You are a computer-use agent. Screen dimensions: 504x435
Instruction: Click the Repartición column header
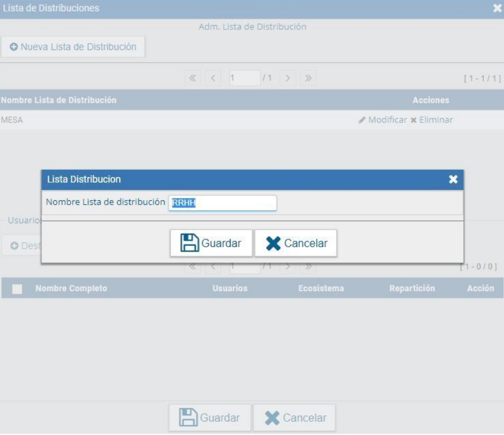[x=412, y=288]
